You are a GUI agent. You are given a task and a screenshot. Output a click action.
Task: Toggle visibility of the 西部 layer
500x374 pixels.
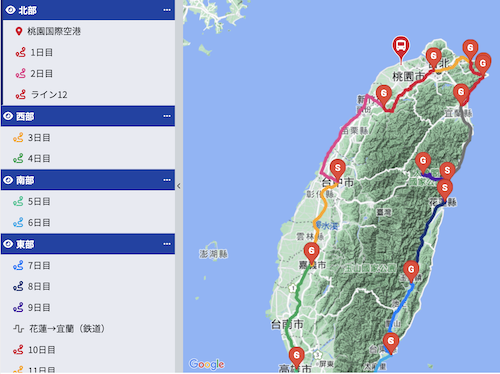(8, 116)
